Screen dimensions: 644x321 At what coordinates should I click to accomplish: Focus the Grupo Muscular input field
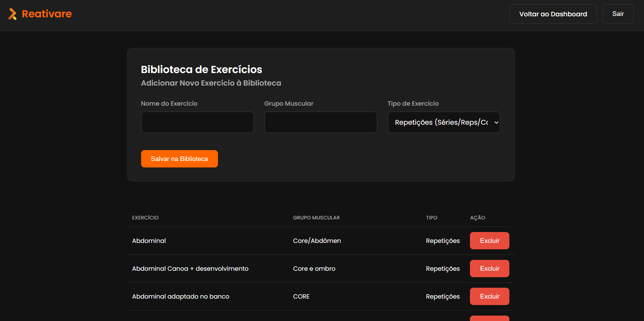[x=321, y=122]
